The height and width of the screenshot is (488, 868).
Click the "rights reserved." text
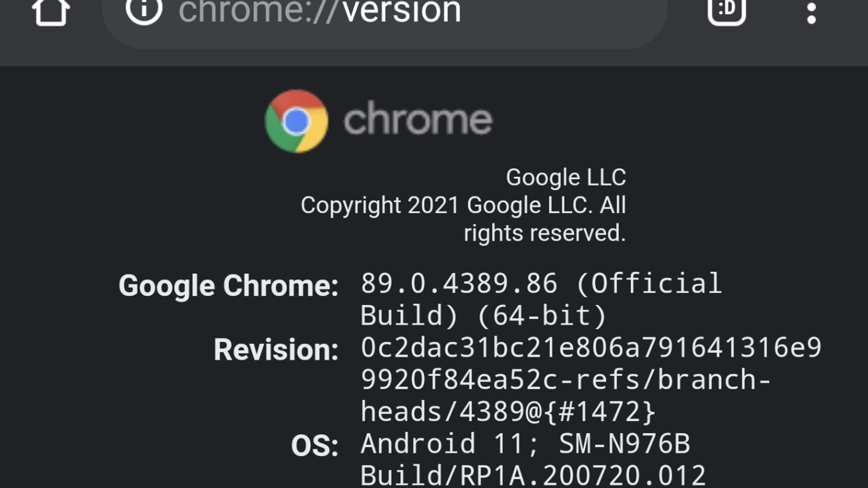click(x=544, y=233)
